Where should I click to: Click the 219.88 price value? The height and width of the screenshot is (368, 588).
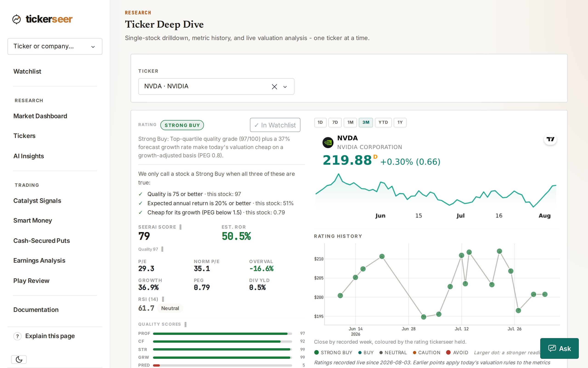[347, 160]
